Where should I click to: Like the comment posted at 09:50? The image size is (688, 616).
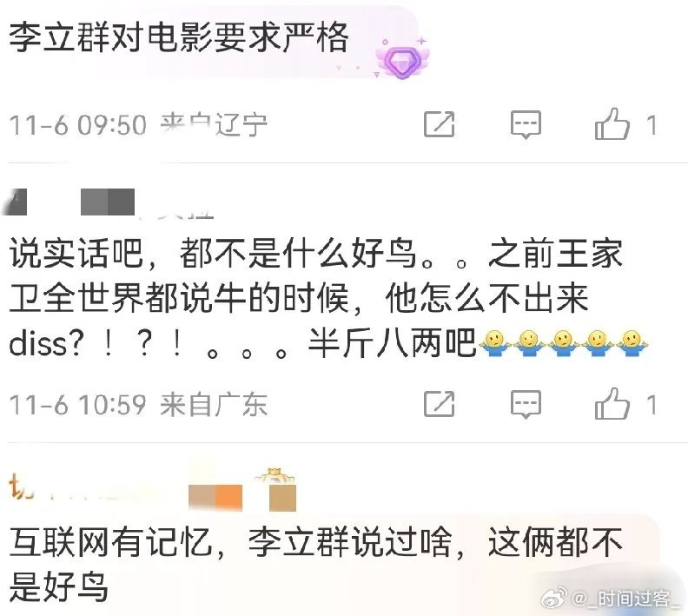(x=612, y=124)
